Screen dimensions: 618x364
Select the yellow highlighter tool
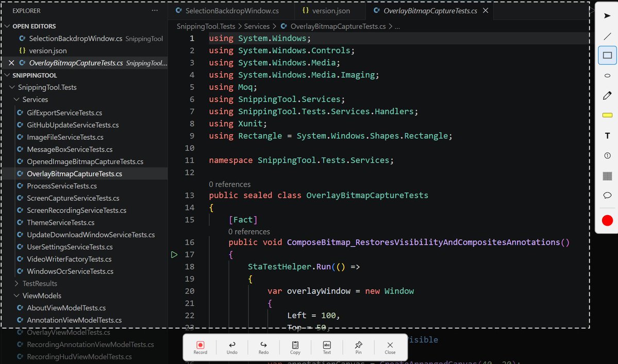(x=607, y=115)
